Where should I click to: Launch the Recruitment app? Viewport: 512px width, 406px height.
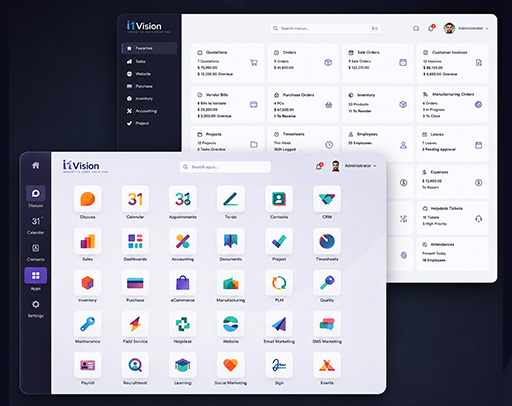tap(135, 365)
